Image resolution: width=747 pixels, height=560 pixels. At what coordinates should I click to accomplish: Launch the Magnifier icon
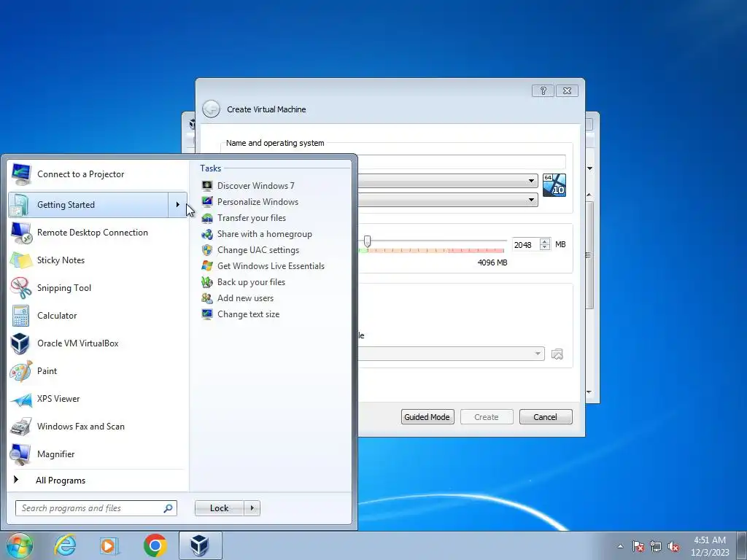click(x=20, y=454)
